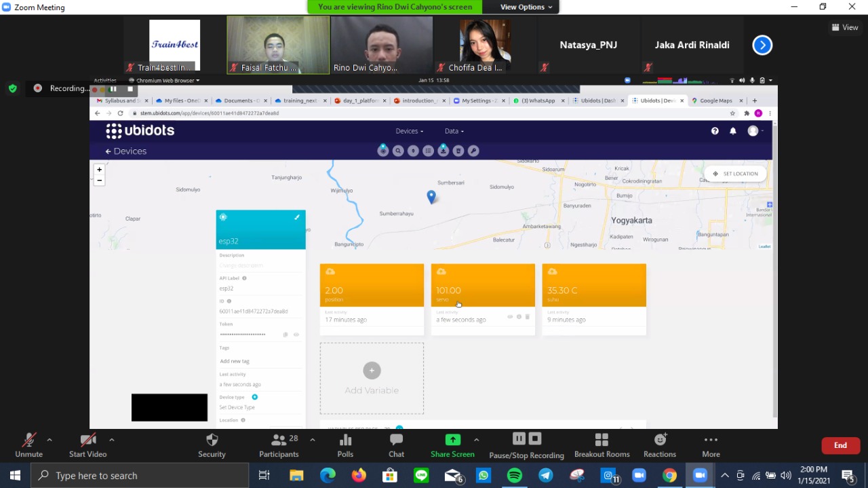Click the View layout button
The height and width of the screenshot is (488, 868).
(845, 28)
